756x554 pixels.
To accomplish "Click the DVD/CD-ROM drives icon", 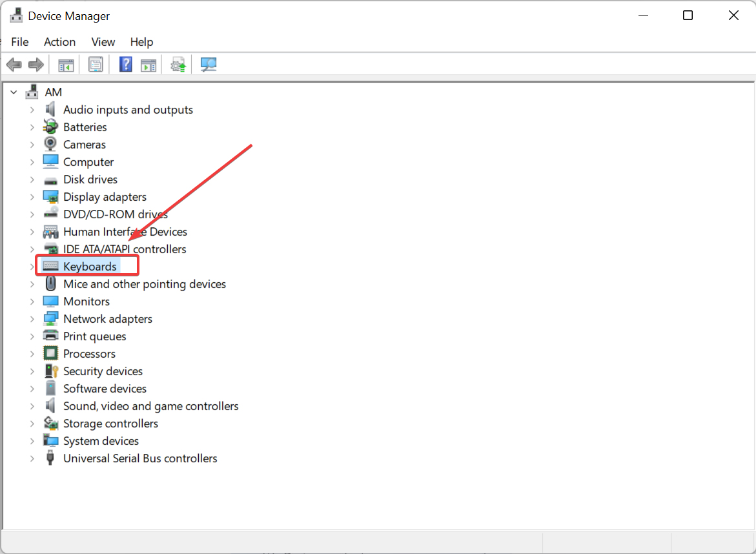I will [50, 213].
